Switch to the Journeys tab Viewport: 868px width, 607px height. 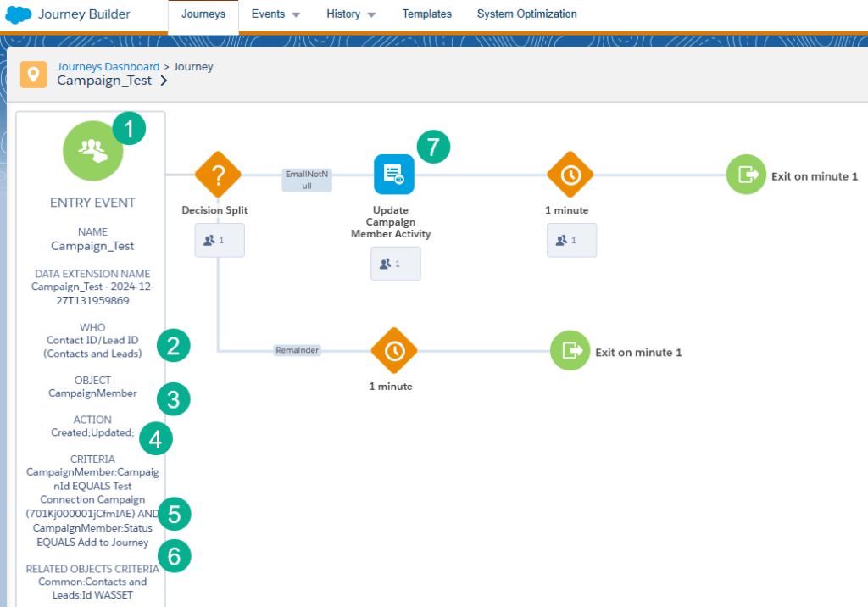pyautogui.click(x=203, y=14)
